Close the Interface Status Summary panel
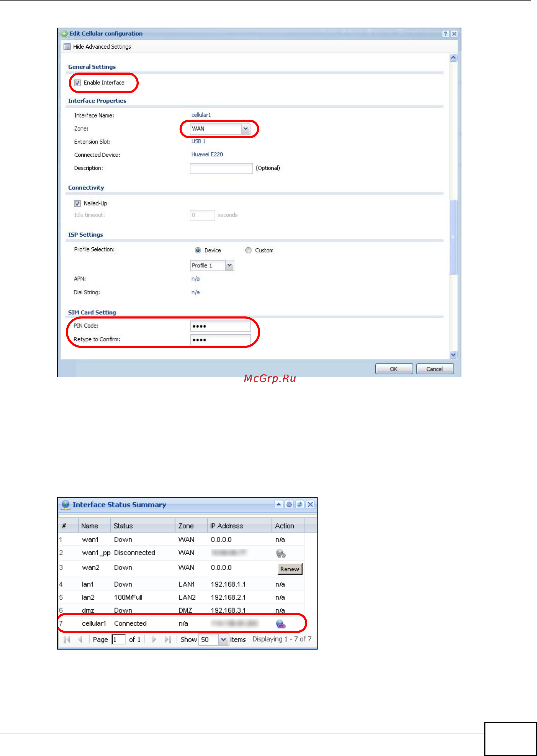This screenshot has width=537, height=756. click(x=310, y=504)
